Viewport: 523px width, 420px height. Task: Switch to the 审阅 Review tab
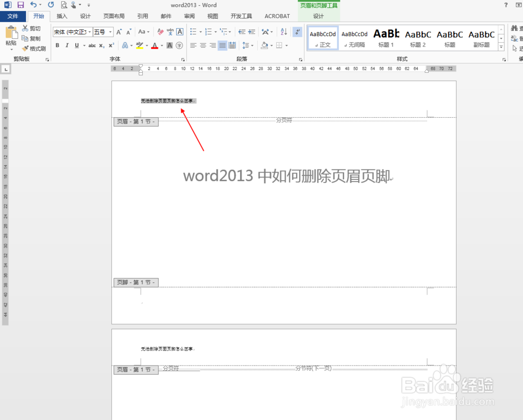click(x=189, y=16)
